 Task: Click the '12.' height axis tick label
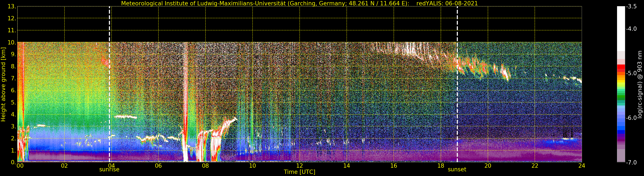12,18
